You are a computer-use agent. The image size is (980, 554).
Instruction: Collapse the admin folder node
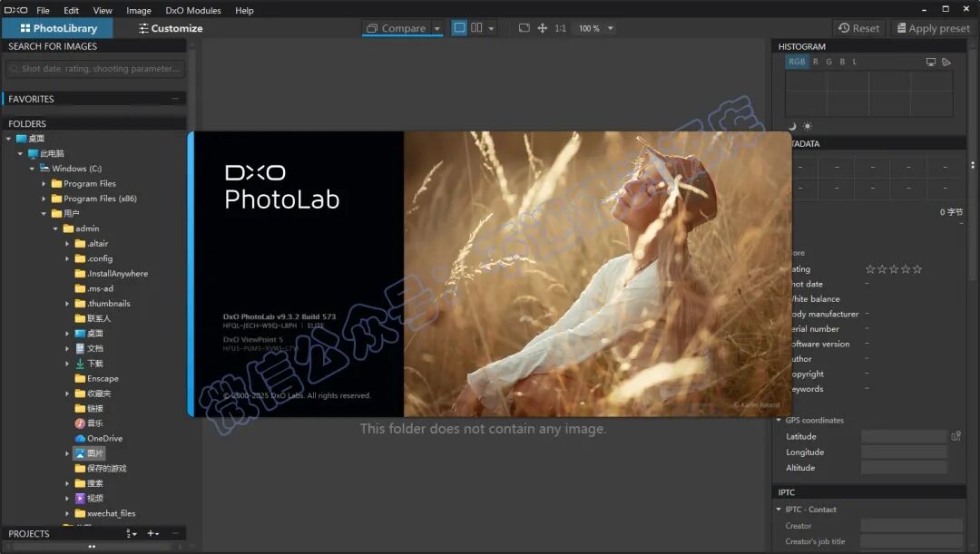pyautogui.click(x=55, y=228)
